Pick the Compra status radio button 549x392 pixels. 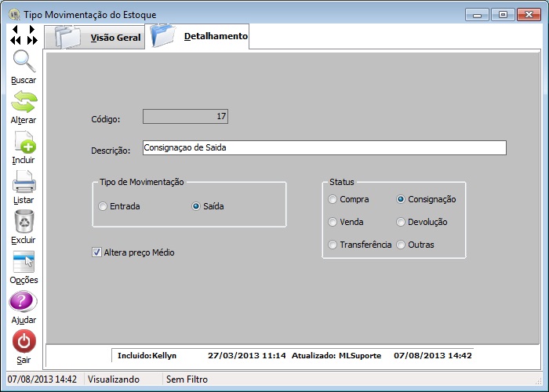(x=333, y=199)
